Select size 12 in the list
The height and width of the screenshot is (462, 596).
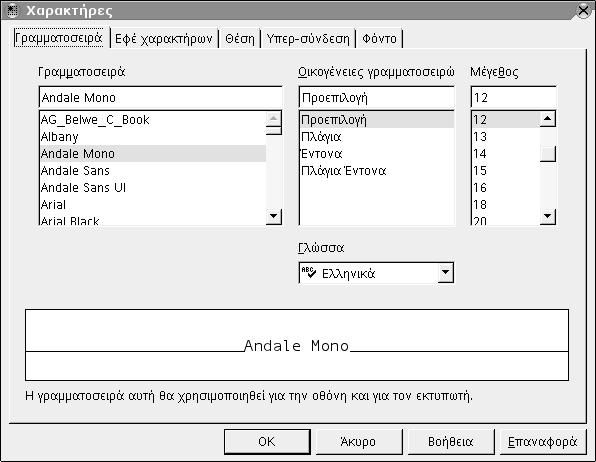click(x=506, y=120)
